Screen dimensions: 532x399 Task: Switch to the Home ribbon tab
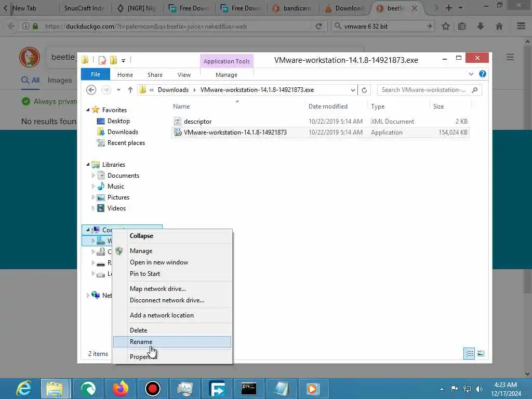[125, 75]
